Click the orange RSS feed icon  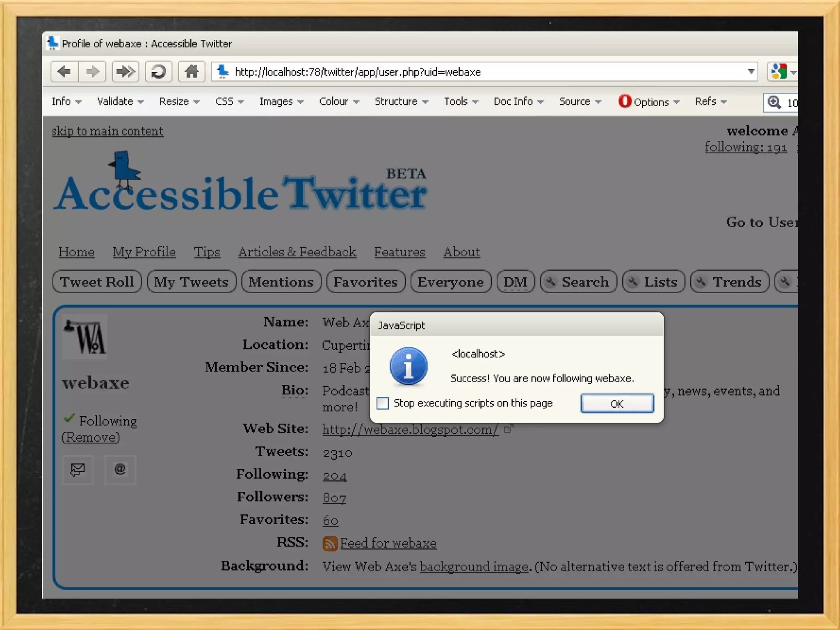[330, 543]
